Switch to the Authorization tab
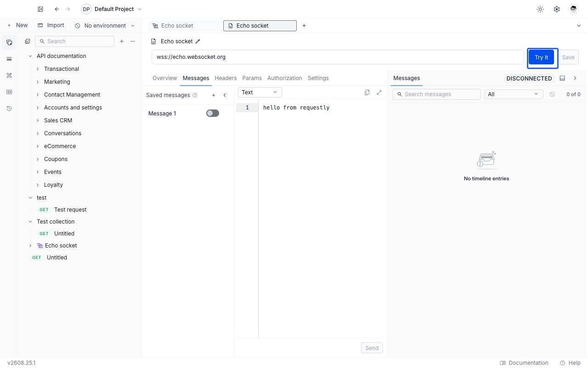The image size is (588, 368). click(285, 78)
